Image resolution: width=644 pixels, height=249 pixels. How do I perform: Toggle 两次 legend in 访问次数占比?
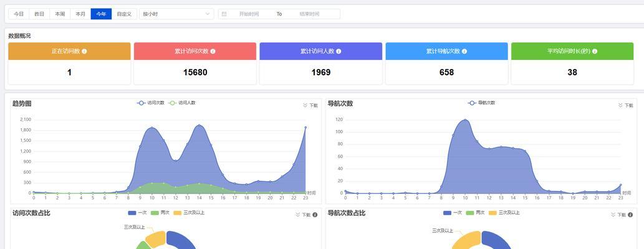(160, 212)
